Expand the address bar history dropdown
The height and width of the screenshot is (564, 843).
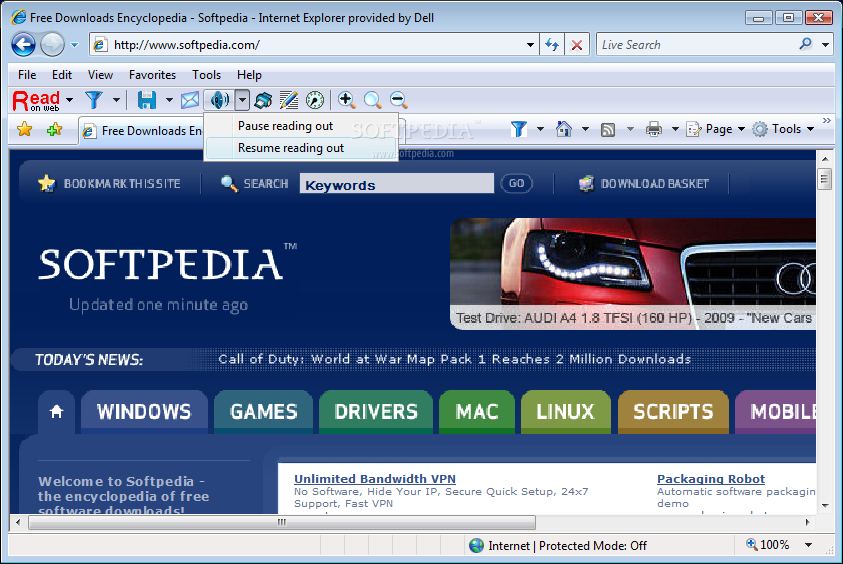pyautogui.click(x=530, y=45)
